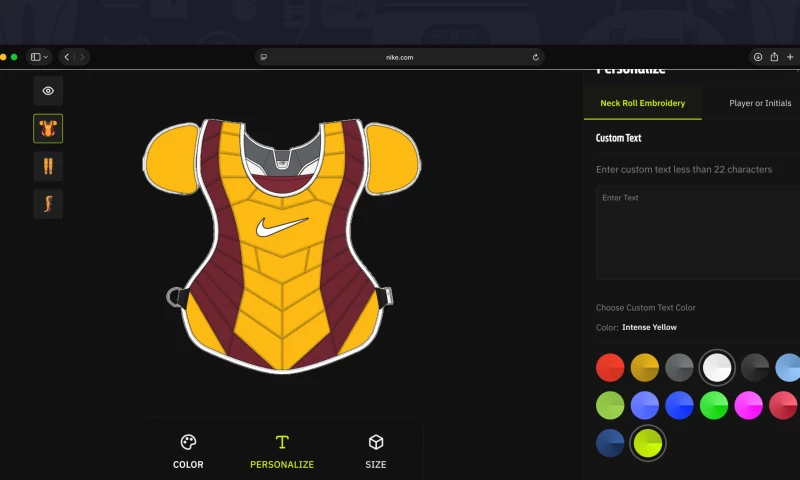This screenshot has width=800, height=480.
Task: Click the Enter Text custom text field
Action: point(698,233)
